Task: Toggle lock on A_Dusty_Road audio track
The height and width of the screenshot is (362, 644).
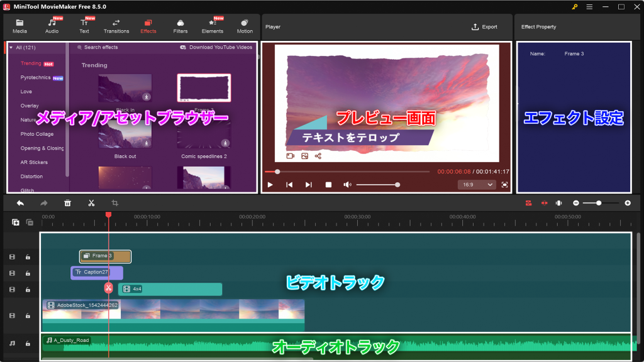Action: pyautogui.click(x=28, y=344)
